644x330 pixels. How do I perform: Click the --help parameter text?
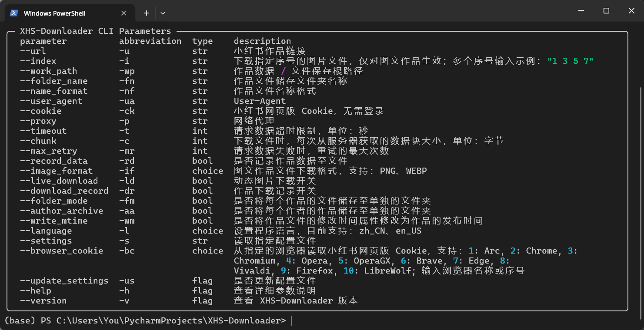pyautogui.click(x=35, y=291)
